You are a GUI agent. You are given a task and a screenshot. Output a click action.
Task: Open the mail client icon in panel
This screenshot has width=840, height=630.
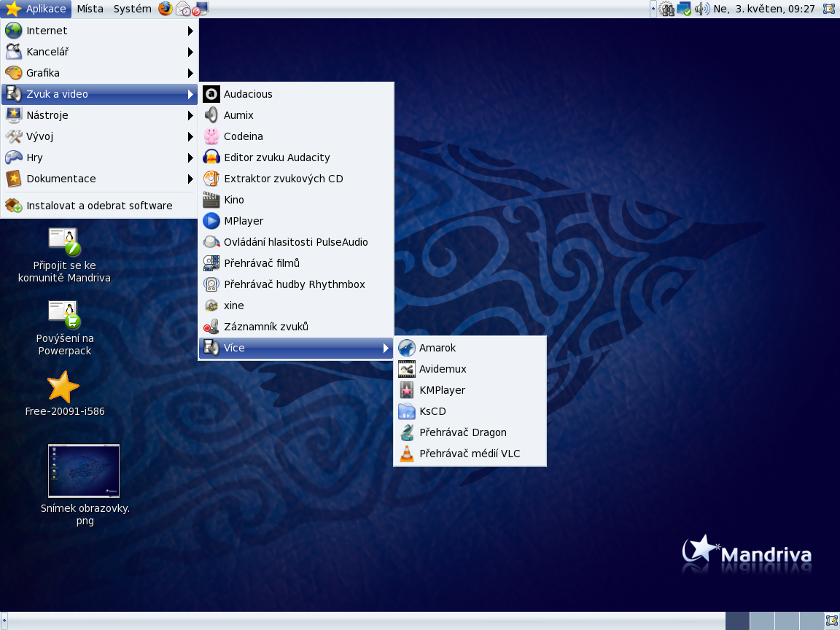pyautogui.click(x=183, y=9)
